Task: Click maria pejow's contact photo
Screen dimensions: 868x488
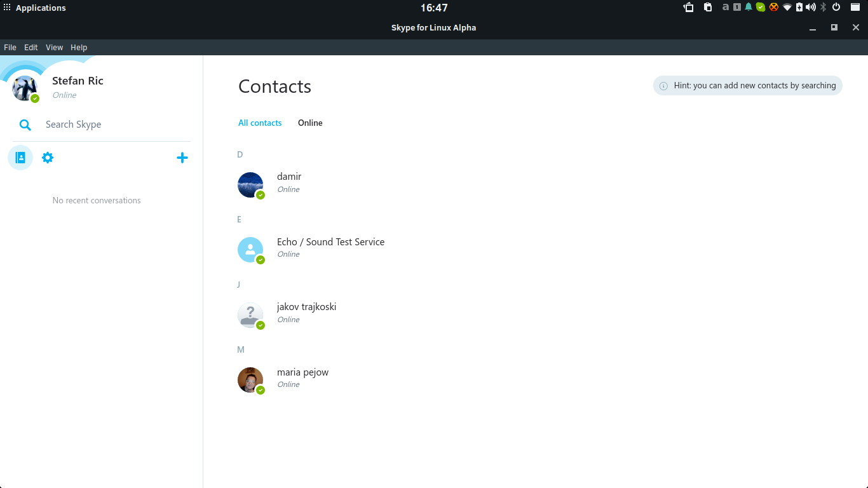Action: coord(250,380)
